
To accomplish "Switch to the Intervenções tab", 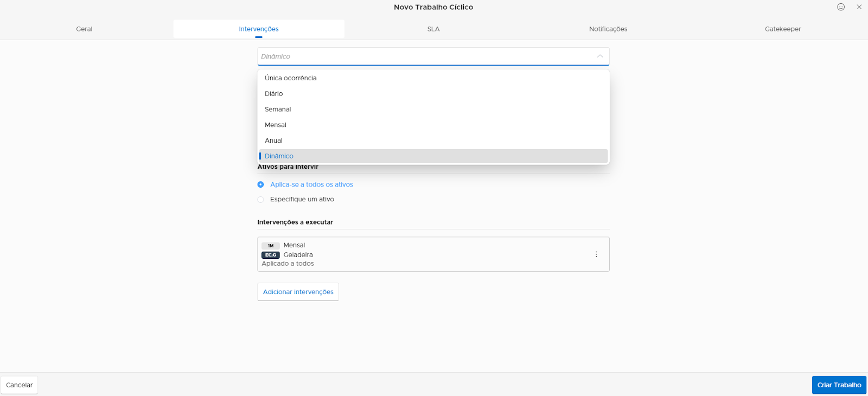I will click(259, 29).
